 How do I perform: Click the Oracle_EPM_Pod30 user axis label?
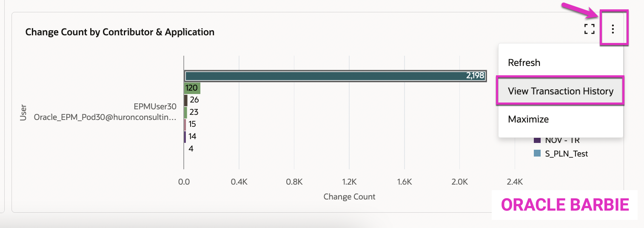tap(105, 117)
